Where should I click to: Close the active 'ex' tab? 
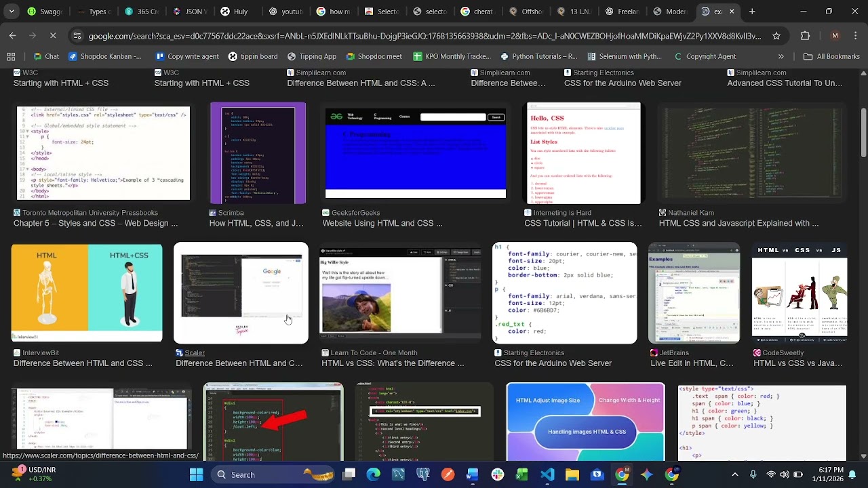coord(732,12)
